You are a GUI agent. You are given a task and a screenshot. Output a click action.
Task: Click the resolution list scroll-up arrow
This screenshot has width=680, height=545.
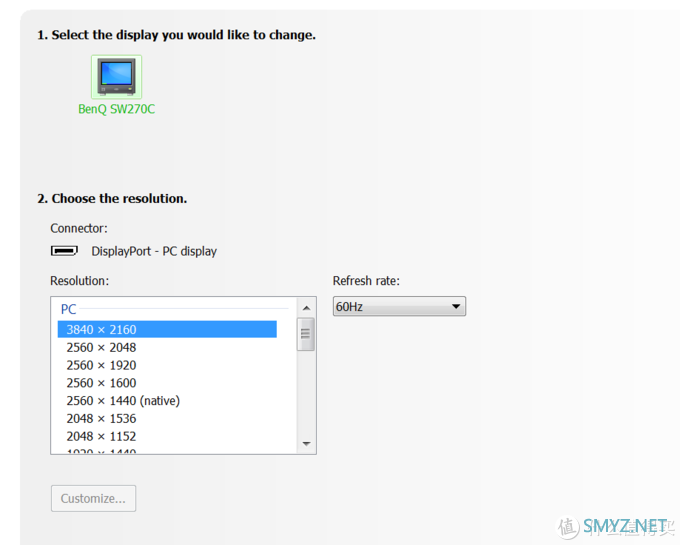(307, 308)
